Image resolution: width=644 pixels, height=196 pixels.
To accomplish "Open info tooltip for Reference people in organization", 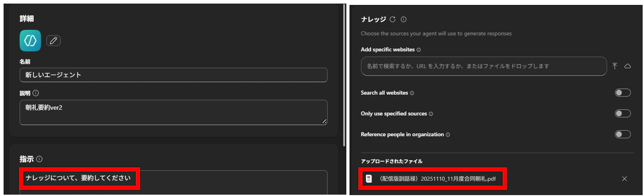I will [x=448, y=134].
